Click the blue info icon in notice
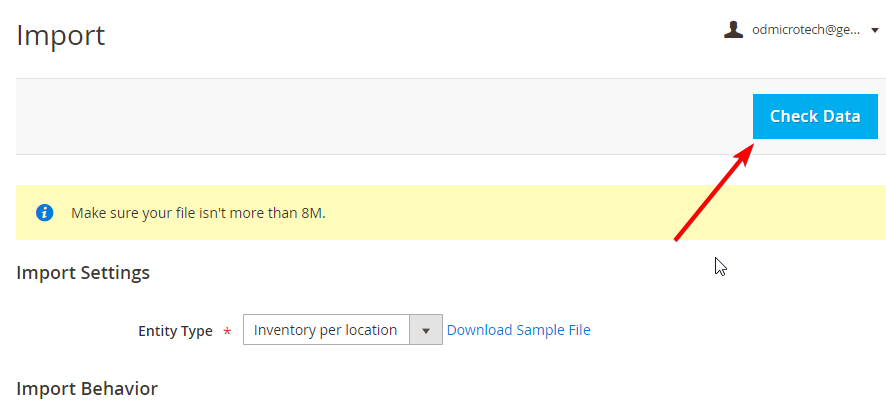The height and width of the screenshot is (409, 886). [45, 213]
